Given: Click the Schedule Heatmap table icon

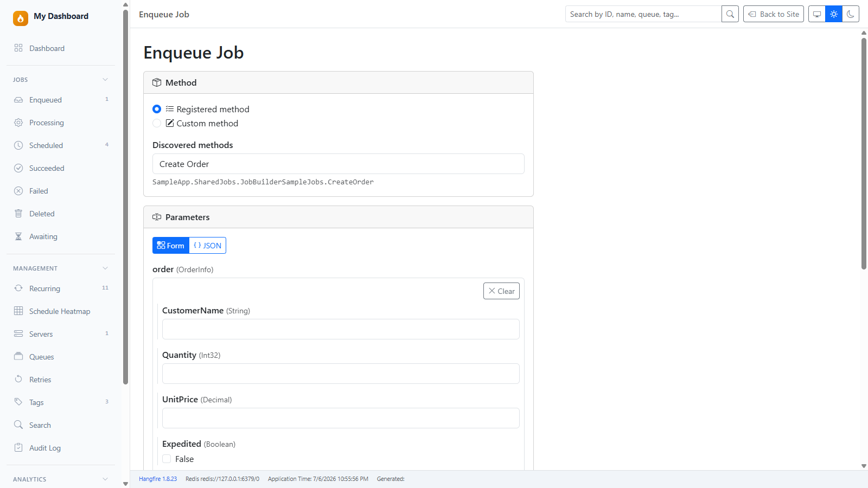Looking at the screenshot, I should [18, 311].
